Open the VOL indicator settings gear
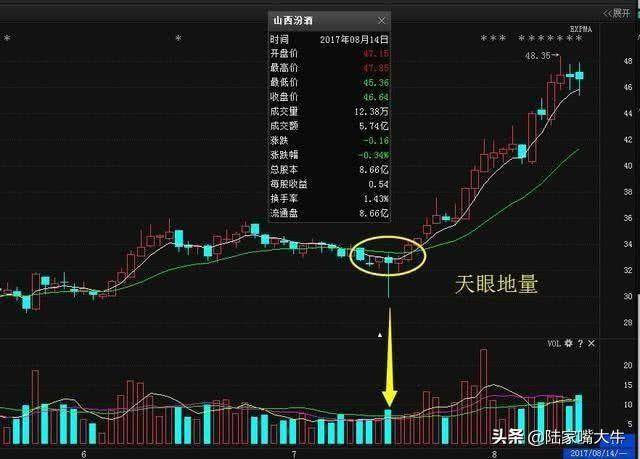640x459 pixels. 569,344
